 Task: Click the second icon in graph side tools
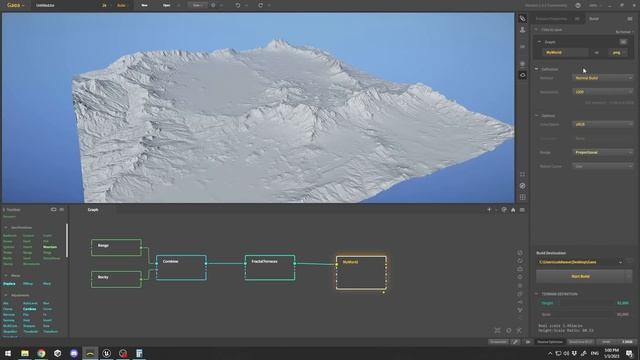pos(520,261)
